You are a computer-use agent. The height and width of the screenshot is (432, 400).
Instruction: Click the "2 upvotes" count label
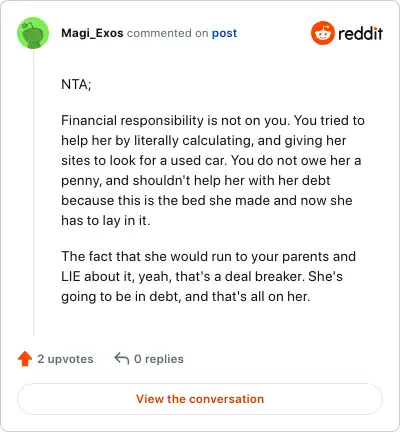(65, 359)
